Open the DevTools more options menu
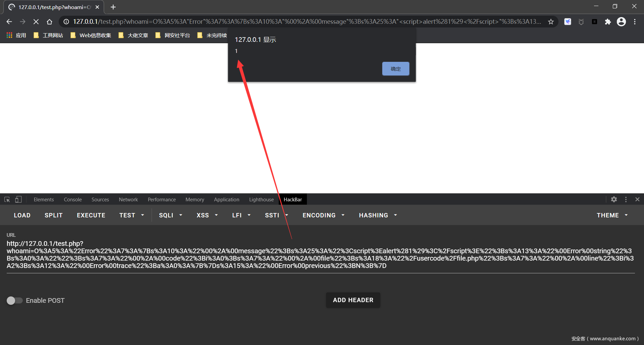This screenshot has height=345, width=644. [x=626, y=200]
